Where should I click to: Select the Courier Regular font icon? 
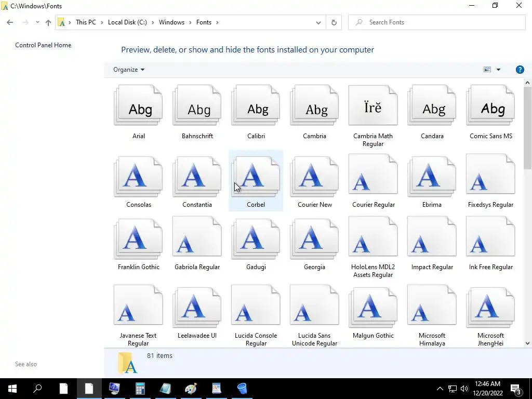pyautogui.click(x=373, y=175)
